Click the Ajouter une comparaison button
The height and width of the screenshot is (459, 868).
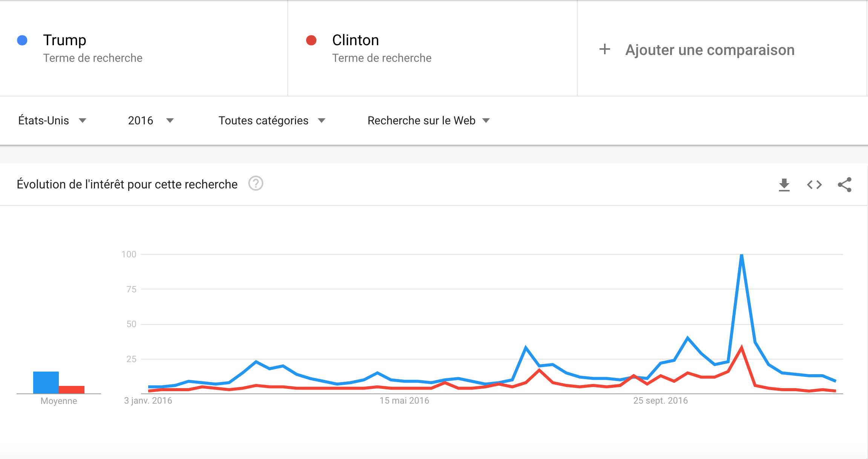[x=710, y=50]
